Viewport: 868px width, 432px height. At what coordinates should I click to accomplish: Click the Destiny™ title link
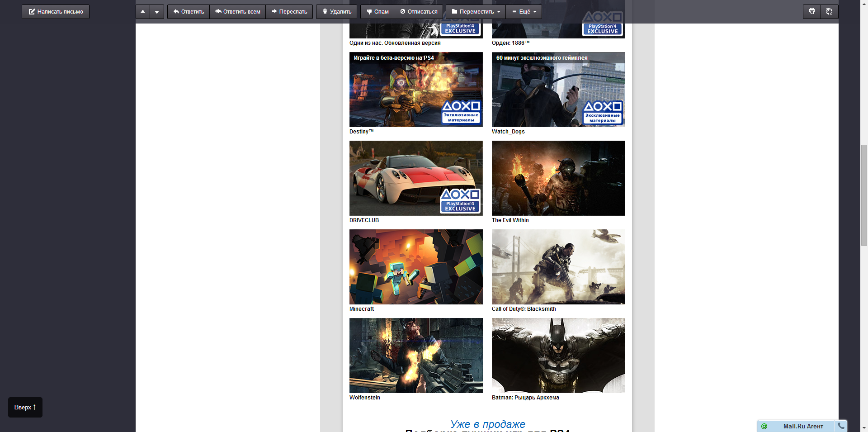tap(361, 132)
